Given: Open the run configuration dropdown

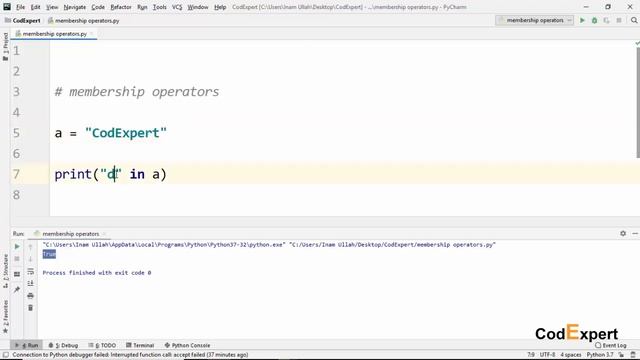Looking at the screenshot, I should [x=534, y=20].
